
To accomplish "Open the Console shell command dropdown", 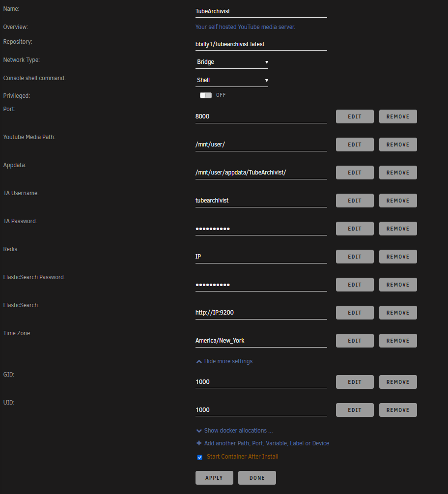I will 232,80.
